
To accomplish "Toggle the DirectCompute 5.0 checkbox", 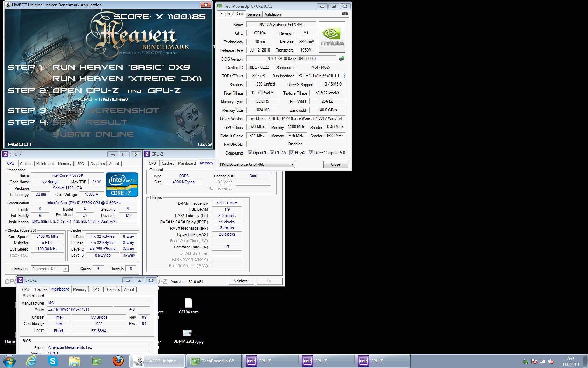I will pyautogui.click(x=311, y=153).
